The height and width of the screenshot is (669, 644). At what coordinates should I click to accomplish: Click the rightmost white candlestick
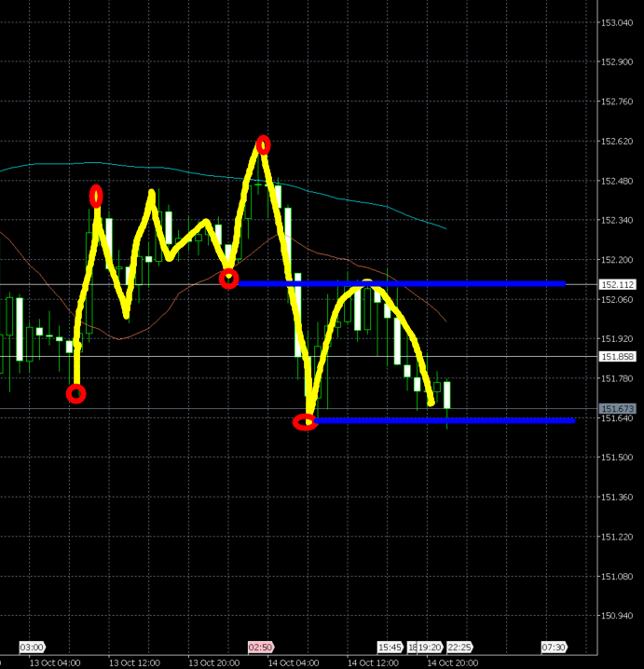click(447, 395)
